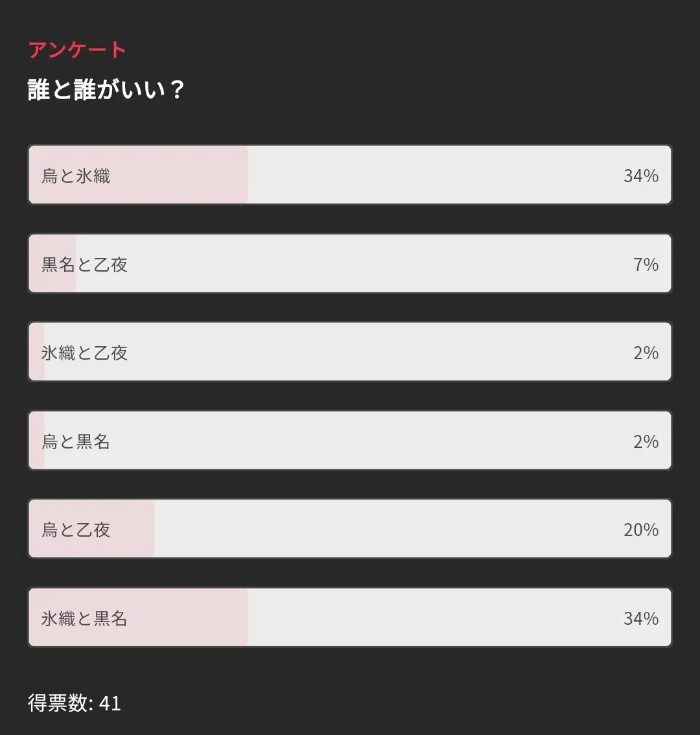The height and width of the screenshot is (735, 700).
Task: Click the 7% result for 黒名と乙夜
Action: tap(646, 264)
